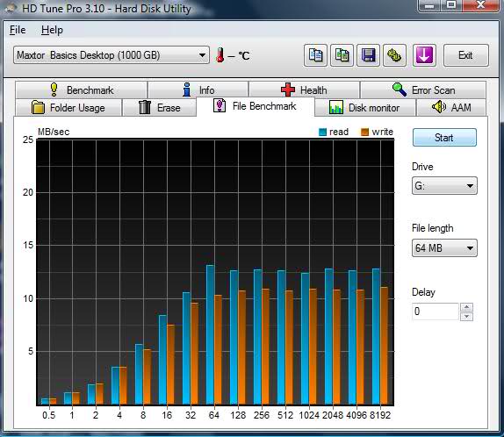Click the copy info to clipboard icon
The height and width of the screenshot is (437, 504).
[x=315, y=55]
